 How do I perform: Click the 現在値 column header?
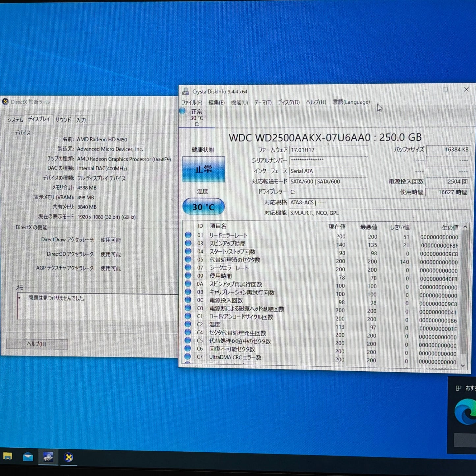[337, 227]
